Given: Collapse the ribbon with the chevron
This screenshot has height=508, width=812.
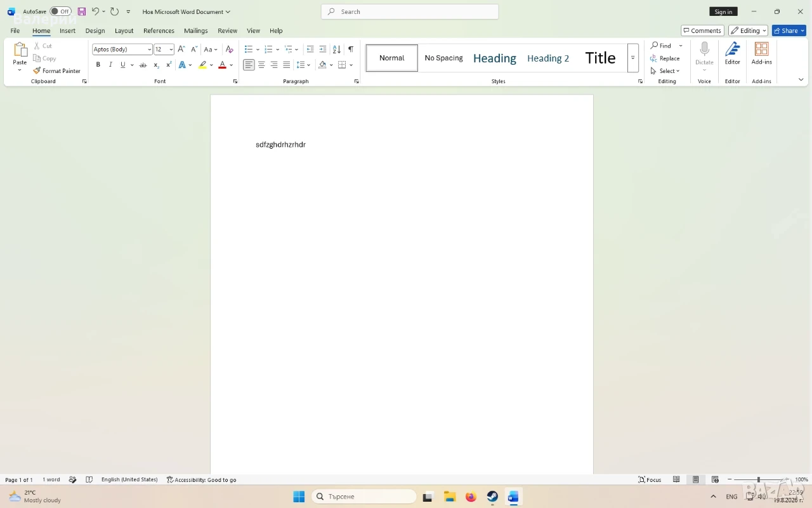Looking at the screenshot, I should tap(801, 80).
